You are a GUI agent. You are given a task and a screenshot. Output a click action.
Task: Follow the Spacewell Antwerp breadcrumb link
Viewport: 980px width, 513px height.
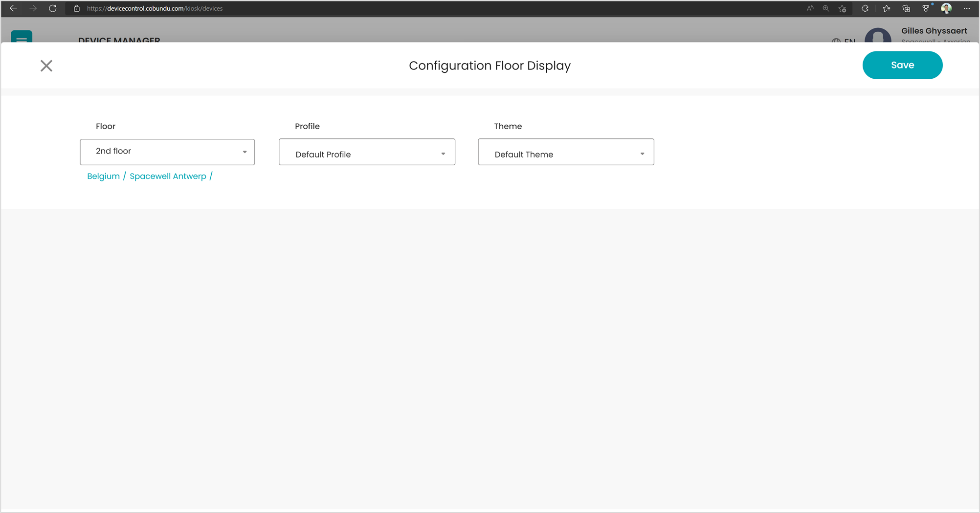(x=168, y=176)
